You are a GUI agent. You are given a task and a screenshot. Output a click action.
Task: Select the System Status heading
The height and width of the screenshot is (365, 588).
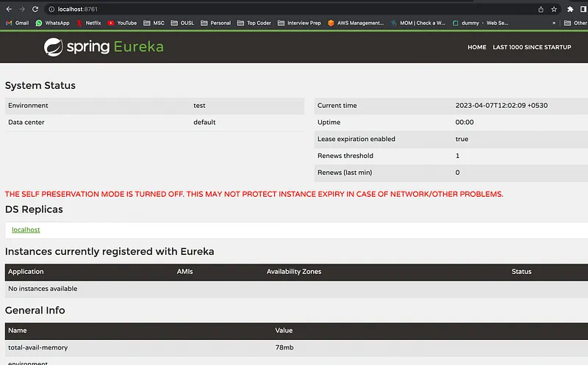point(40,85)
